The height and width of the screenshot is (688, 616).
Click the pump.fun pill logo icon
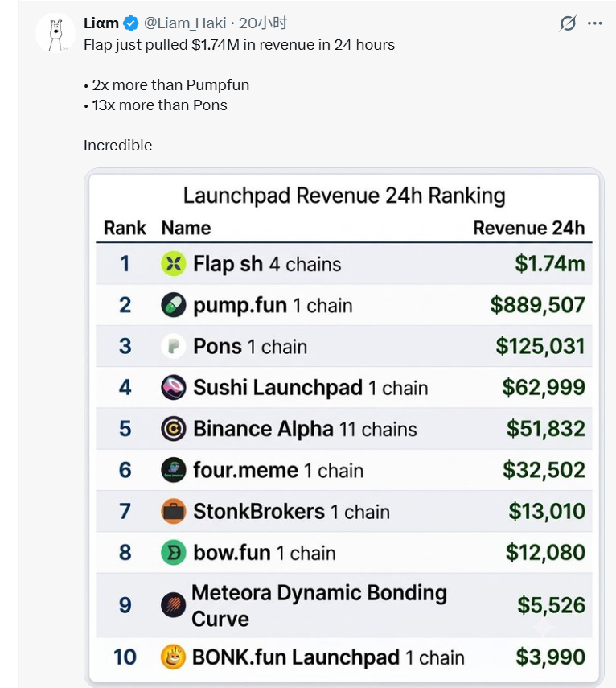click(173, 305)
